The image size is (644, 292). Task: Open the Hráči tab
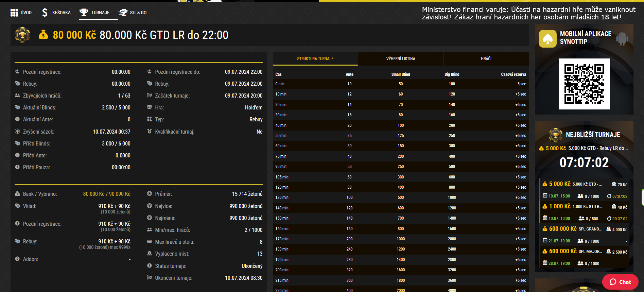(x=486, y=59)
